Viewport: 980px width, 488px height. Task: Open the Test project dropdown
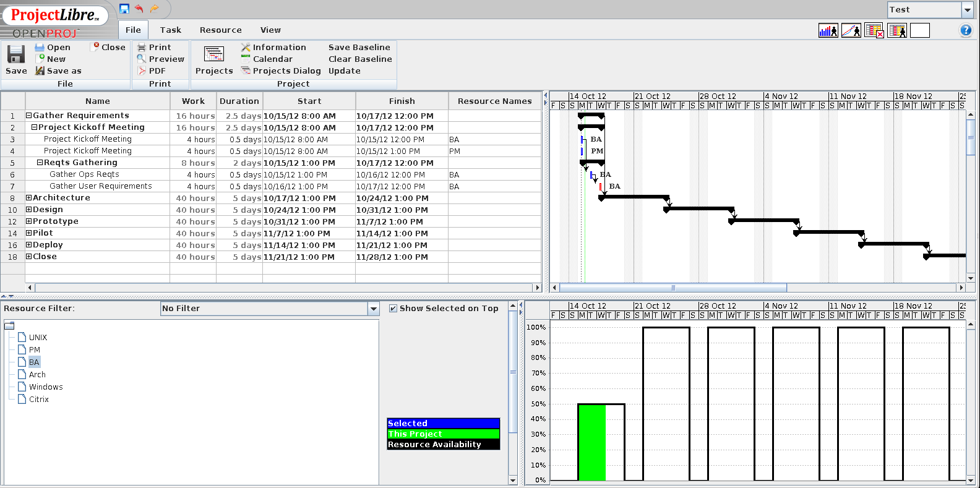968,9
